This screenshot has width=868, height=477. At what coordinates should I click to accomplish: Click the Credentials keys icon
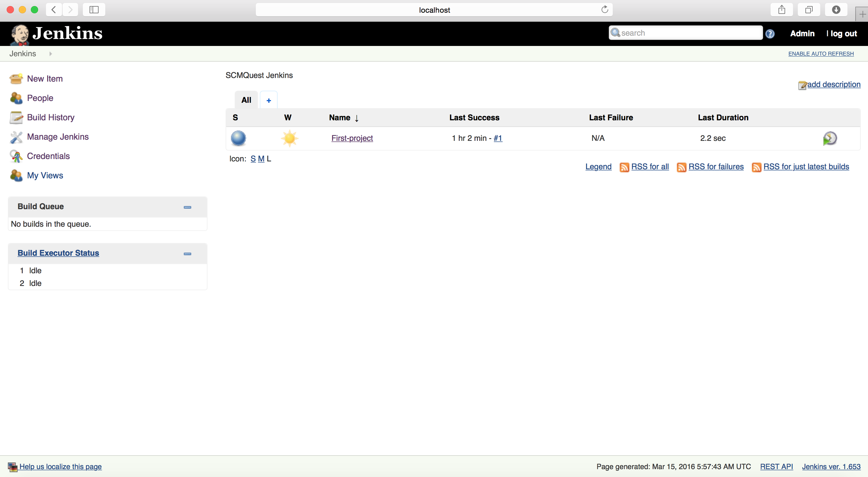click(16, 156)
